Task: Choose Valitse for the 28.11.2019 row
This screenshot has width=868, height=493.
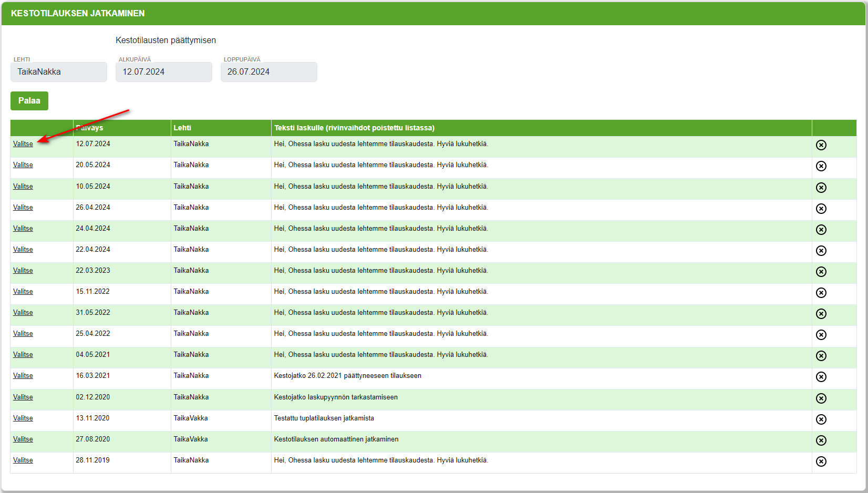Action: [x=23, y=460]
